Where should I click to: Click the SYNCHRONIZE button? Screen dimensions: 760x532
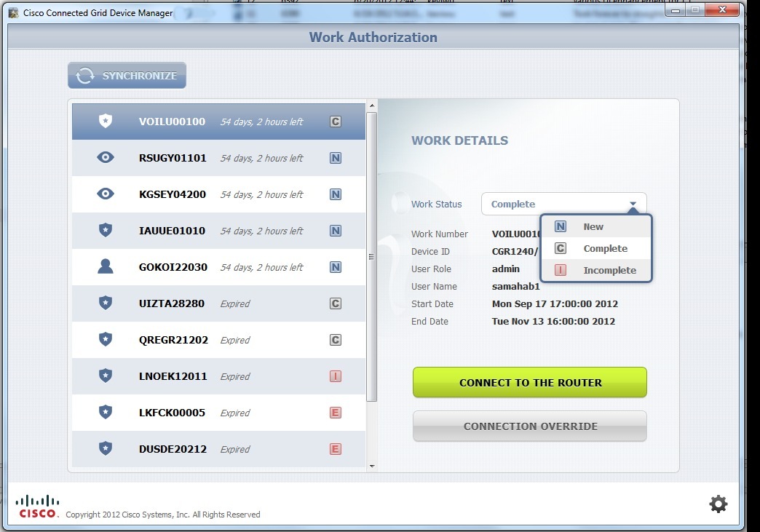point(127,76)
